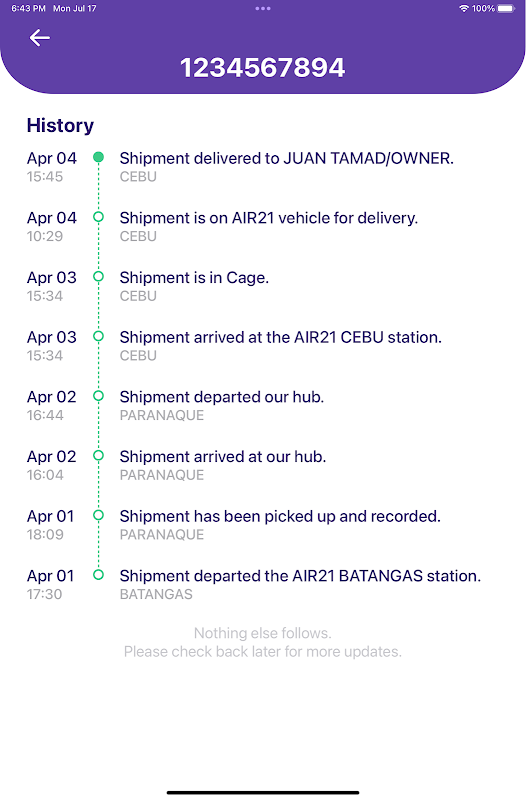
Task: Tap the back arrow icon
Action: click(39, 38)
